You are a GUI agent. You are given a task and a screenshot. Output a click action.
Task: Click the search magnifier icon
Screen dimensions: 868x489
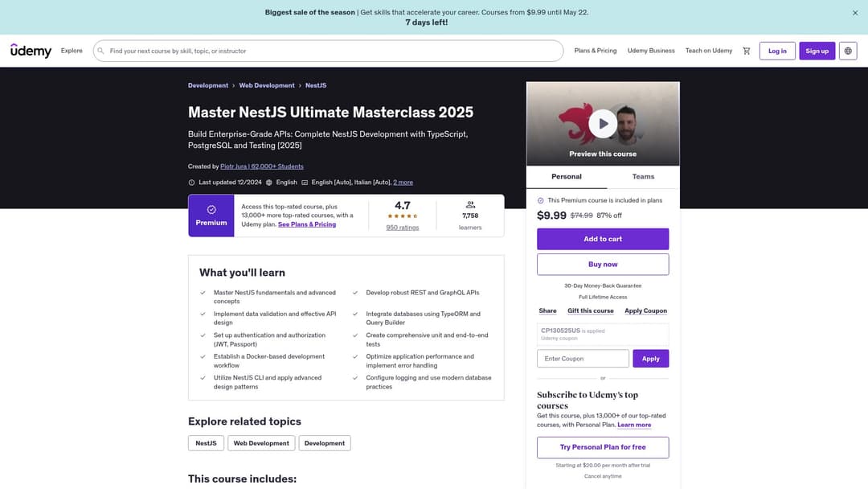coord(100,51)
